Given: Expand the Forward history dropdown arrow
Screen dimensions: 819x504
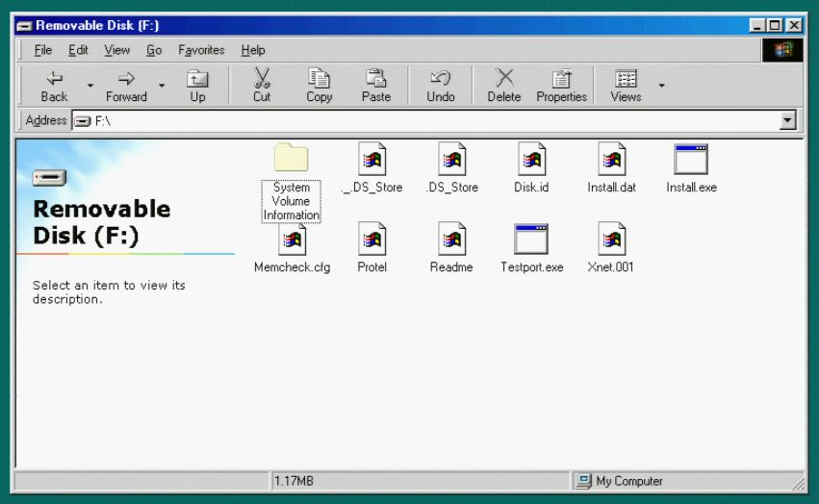Looking at the screenshot, I should click(x=163, y=87).
